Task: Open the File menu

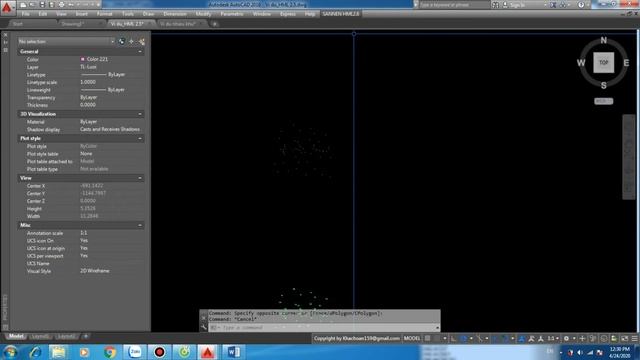Action: [25, 14]
